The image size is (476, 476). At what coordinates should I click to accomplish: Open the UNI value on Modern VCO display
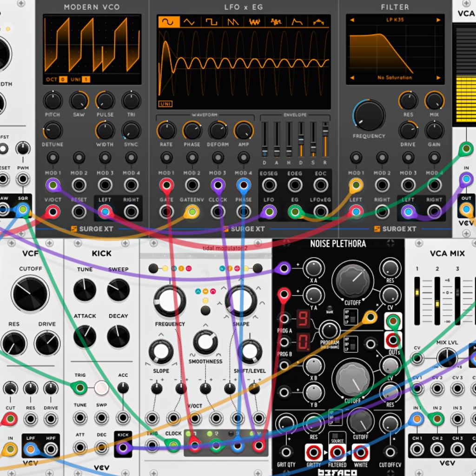86,79
